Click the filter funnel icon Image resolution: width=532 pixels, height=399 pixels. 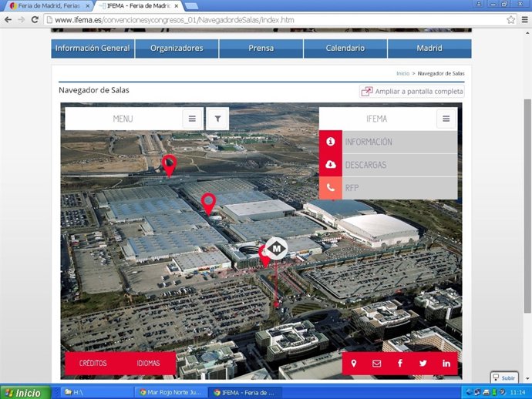(217, 119)
